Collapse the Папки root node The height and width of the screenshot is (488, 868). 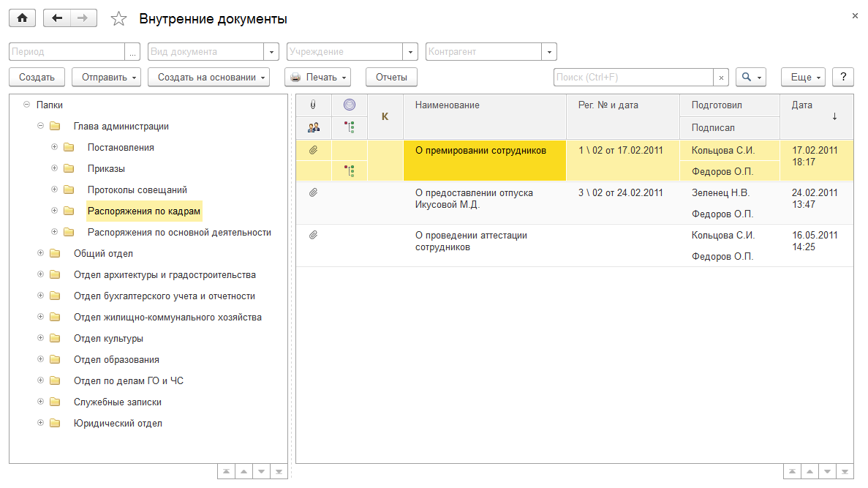(26, 104)
